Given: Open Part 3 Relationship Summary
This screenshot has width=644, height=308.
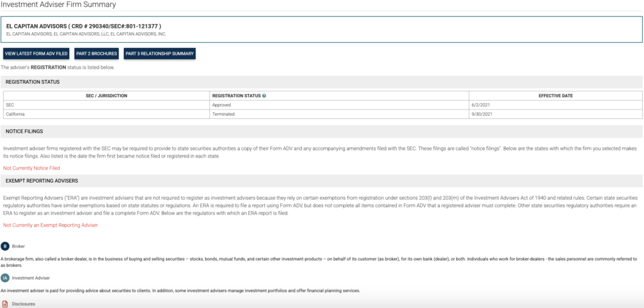Looking at the screenshot, I should [x=160, y=54].
